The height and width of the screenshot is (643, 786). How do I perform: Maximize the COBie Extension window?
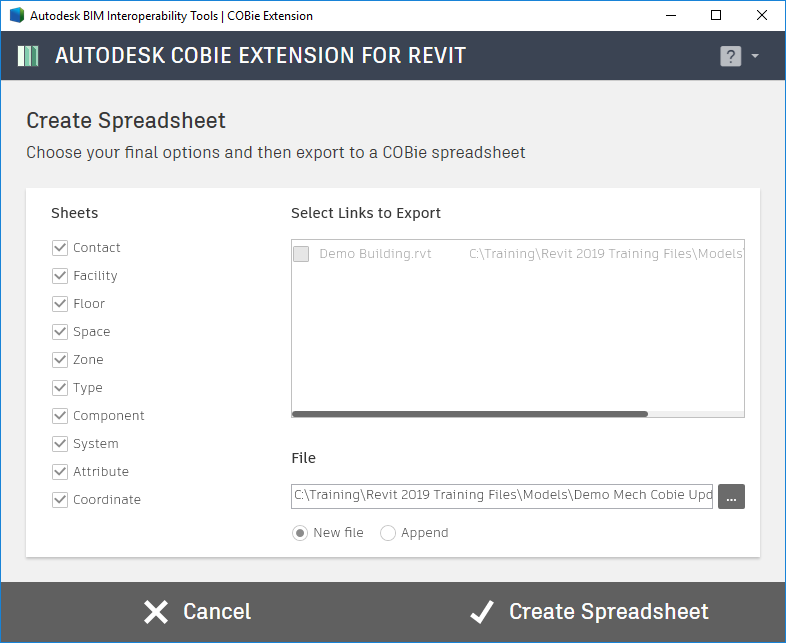coord(716,16)
